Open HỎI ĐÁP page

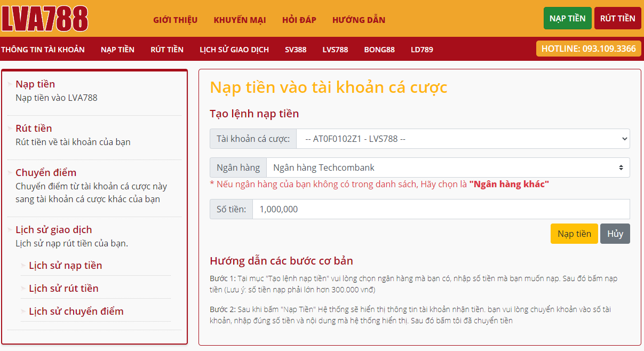[x=299, y=20]
